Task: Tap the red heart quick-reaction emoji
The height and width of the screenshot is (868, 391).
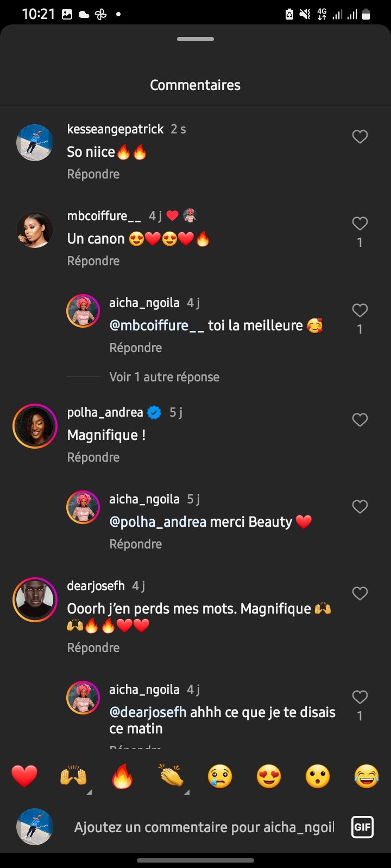Action: [x=24, y=776]
